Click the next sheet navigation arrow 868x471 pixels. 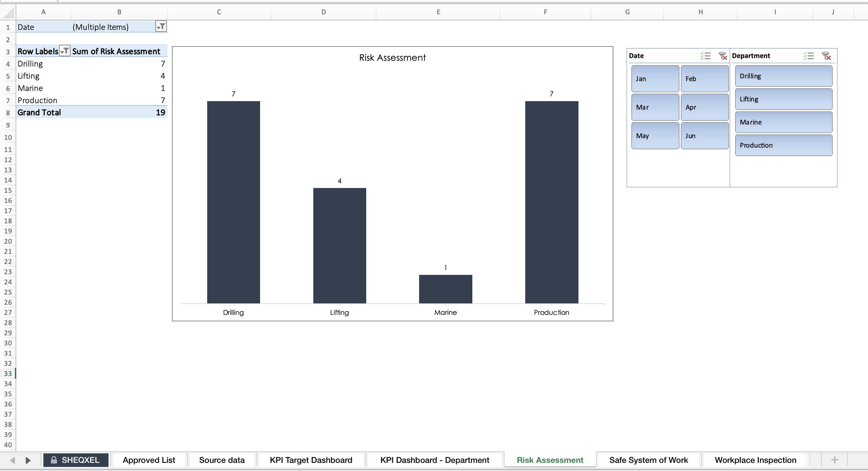[x=28, y=460]
